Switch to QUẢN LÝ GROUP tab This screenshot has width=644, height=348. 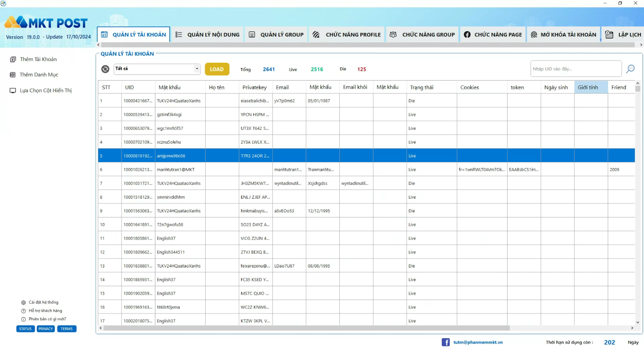pos(276,35)
